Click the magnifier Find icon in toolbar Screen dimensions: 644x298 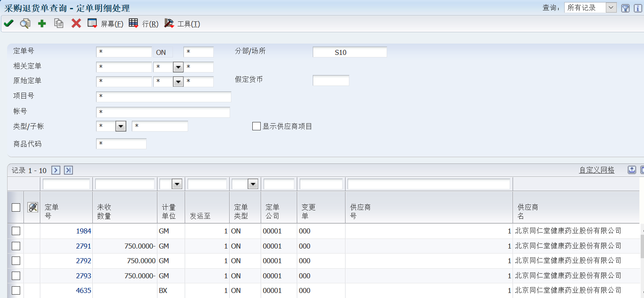pos(25,23)
